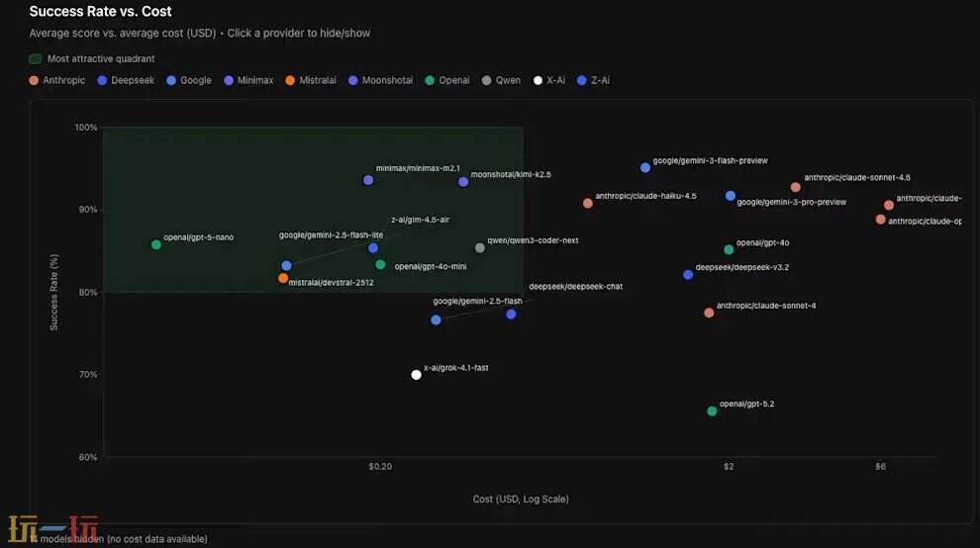
Task: Select the mistralai/devstral-2512 orange point
Action: pyautogui.click(x=283, y=278)
